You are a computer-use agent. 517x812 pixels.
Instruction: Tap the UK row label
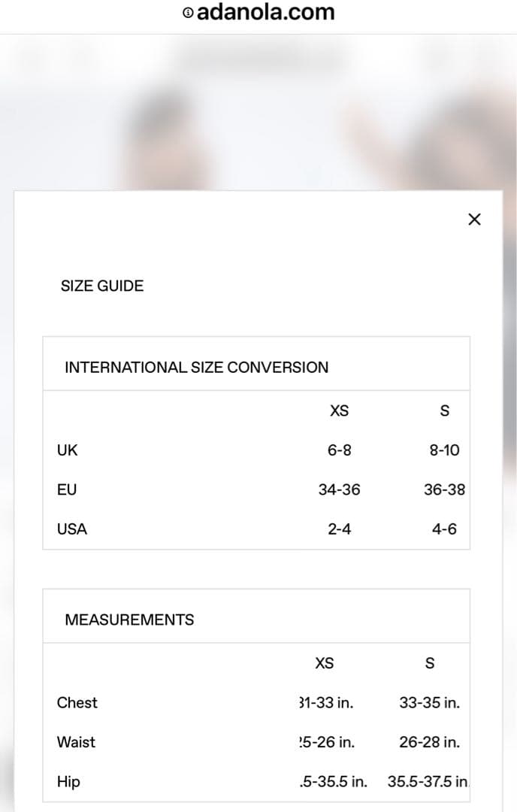point(68,450)
